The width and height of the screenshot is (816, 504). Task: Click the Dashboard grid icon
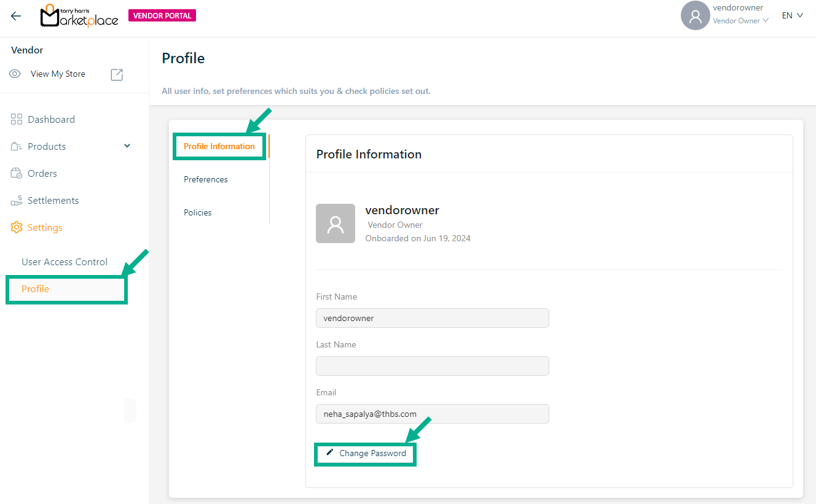tap(17, 120)
